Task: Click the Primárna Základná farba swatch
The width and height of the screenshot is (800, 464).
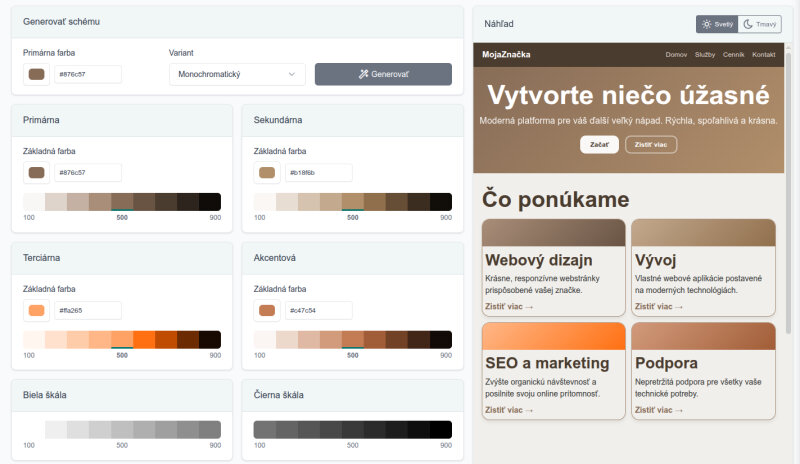Action: pyautogui.click(x=36, y=173)
